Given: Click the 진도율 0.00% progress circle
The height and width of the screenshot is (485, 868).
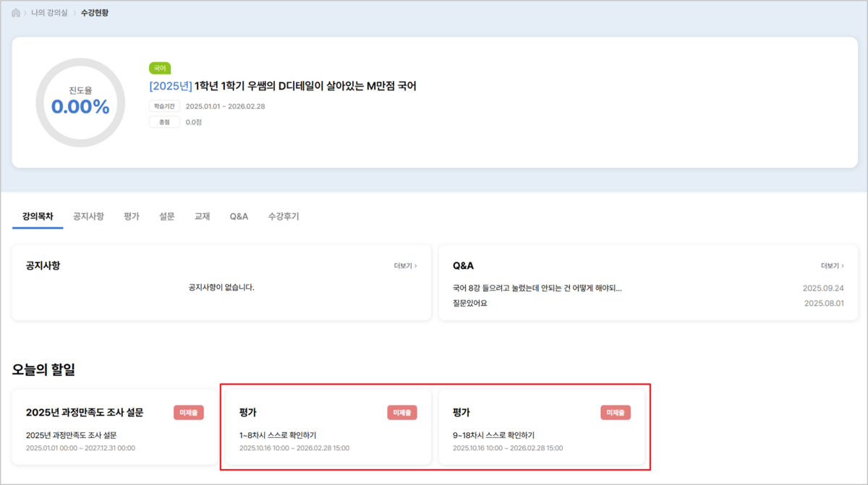Looking at the screenshot, I should click(80, 103).
